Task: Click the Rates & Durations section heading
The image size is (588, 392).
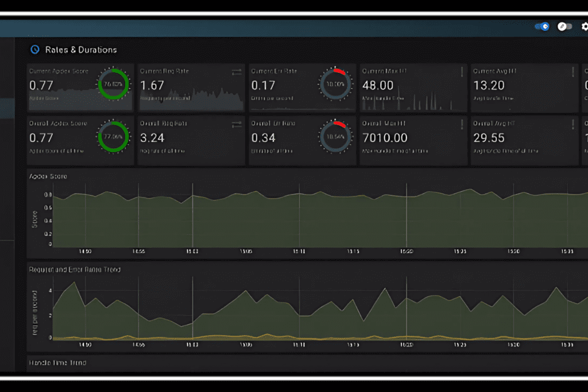Action: (81, 50)
